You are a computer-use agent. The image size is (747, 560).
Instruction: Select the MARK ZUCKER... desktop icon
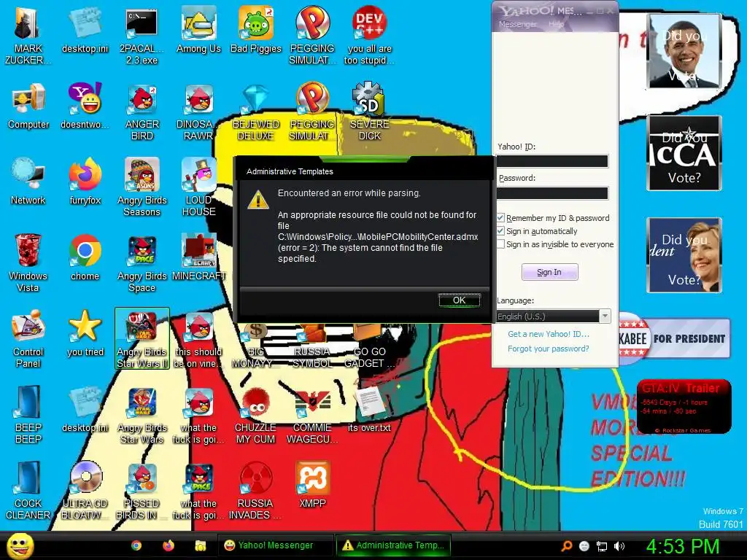(x=28, y=35)
